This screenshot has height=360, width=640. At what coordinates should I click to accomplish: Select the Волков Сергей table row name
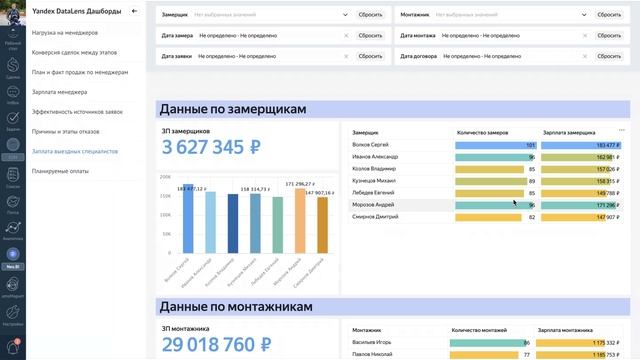pos(370,145)
